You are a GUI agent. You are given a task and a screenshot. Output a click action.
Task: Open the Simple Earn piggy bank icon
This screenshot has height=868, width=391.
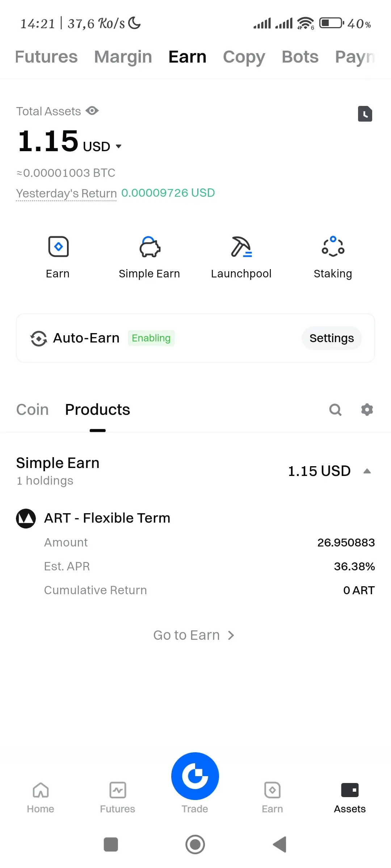pos(150,247)
